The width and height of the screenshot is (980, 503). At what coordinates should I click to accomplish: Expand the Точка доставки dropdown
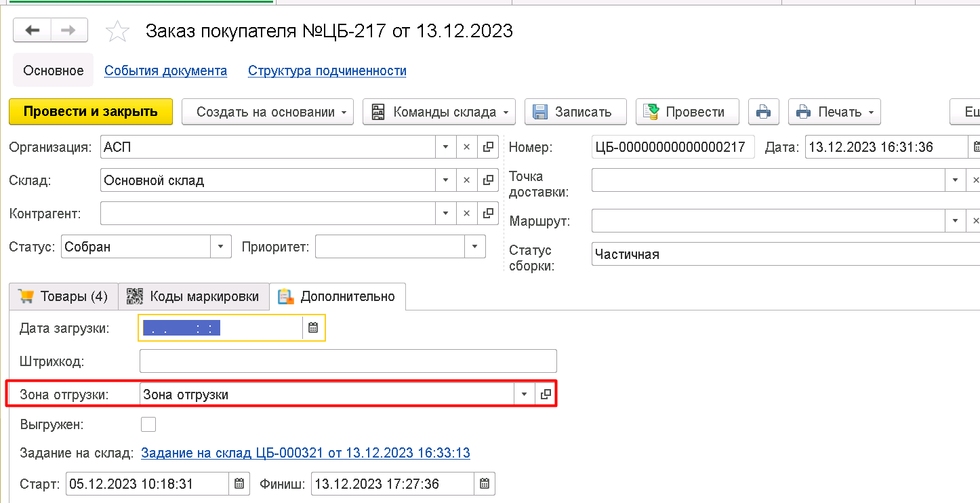coord(955,180)
